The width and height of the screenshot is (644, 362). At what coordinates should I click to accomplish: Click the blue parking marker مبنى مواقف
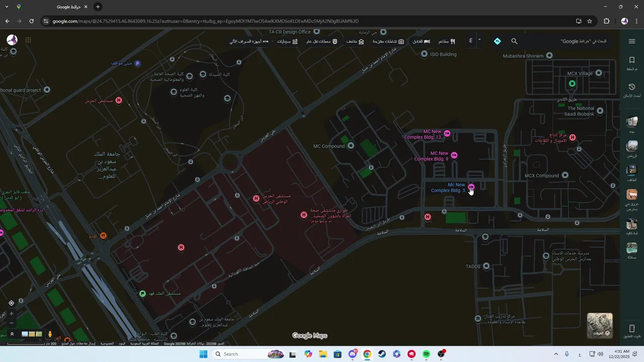click(x=137, y=63)
